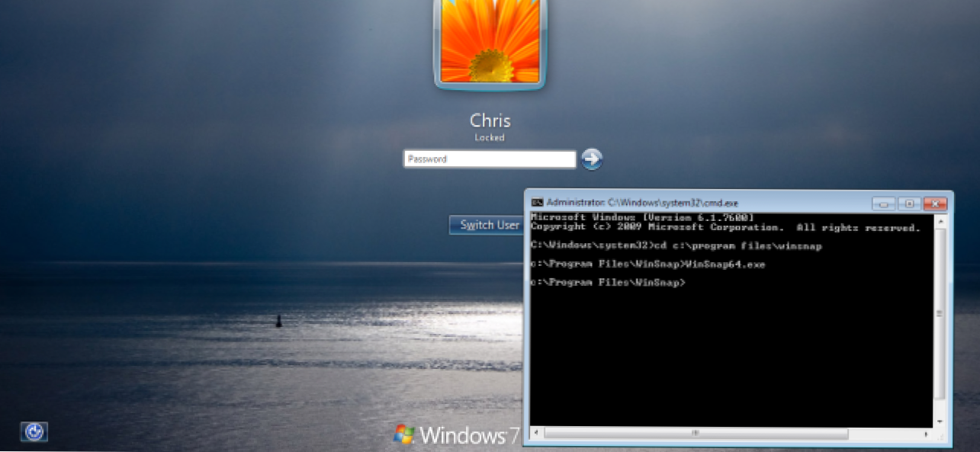
Task: Click the cmd icon in the title bar
Action: [538, 203]
